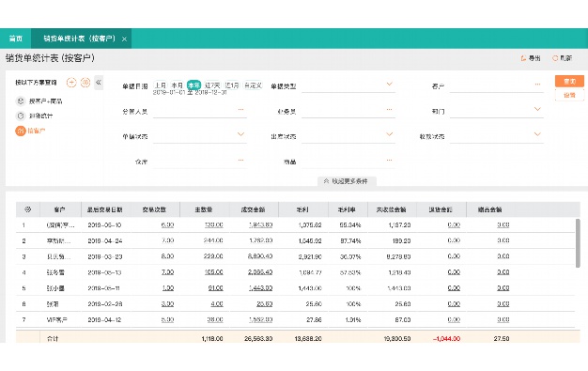Screen dimensions: 588x371
Task: Click the export icon at top right
Action: pos(523,58)
